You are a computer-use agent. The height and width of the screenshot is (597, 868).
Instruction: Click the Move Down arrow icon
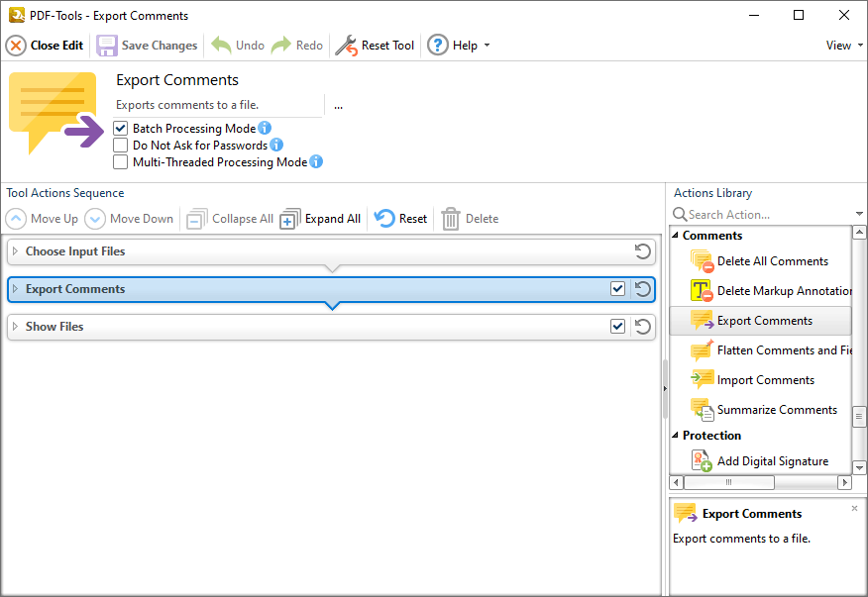coord(95,219)
